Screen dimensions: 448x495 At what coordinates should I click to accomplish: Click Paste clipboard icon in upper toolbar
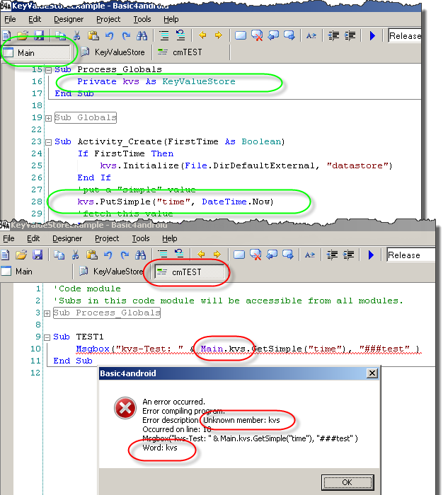coord(93,35)
